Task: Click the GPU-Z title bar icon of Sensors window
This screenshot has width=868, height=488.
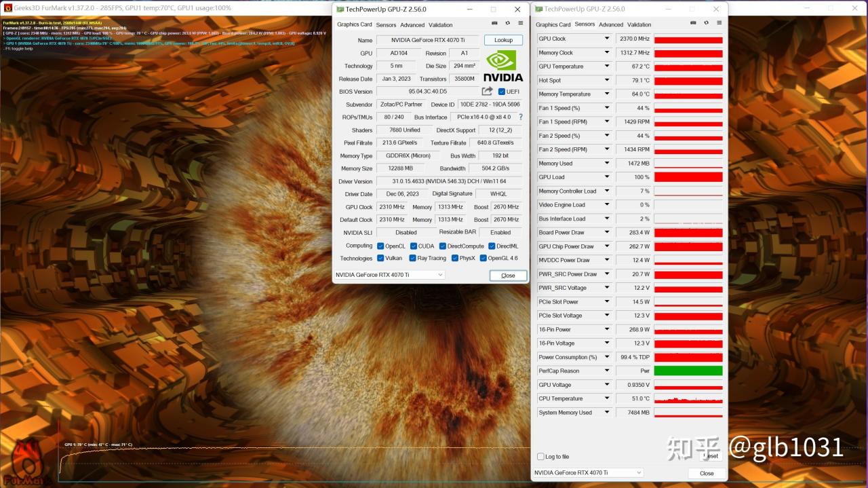Action: click(x=539, y=9)
